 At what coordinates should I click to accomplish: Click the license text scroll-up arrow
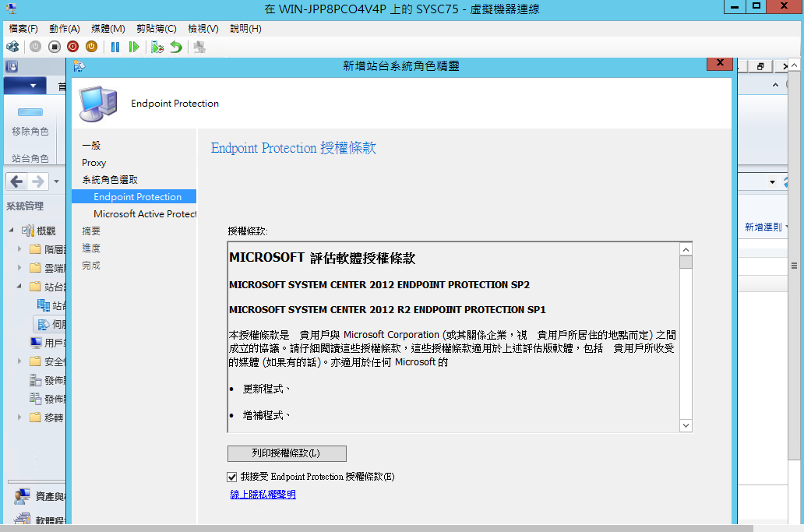686,249
